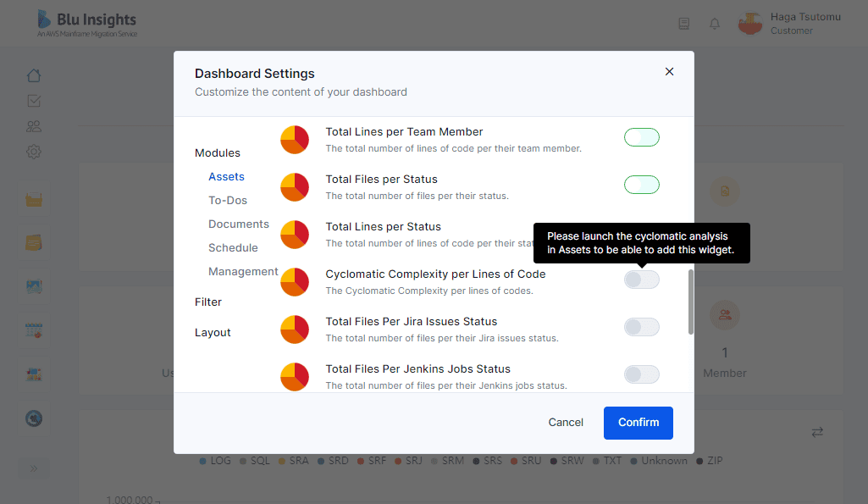Open the image documents module icon in sidebar
This screenshot has width=868, height=504.
(34, 286)
